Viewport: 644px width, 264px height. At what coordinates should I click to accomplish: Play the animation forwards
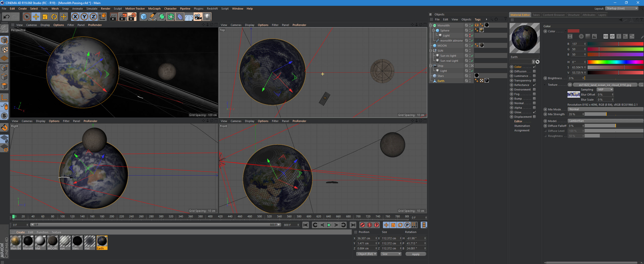click(x=329, y=225)
